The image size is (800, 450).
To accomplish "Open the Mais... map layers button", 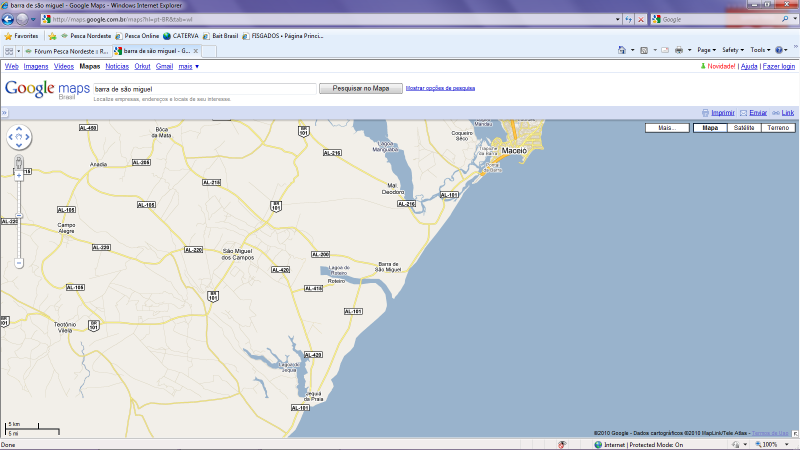I will click(667, 128).
